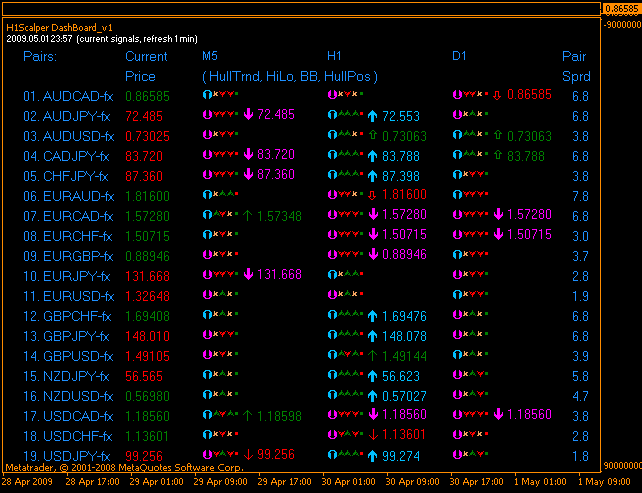The width and height of the screenshot is (642, 493).
Task: Click the green hollow up arrow beside H1 0.73063
Action: click(x=373, y=135)
